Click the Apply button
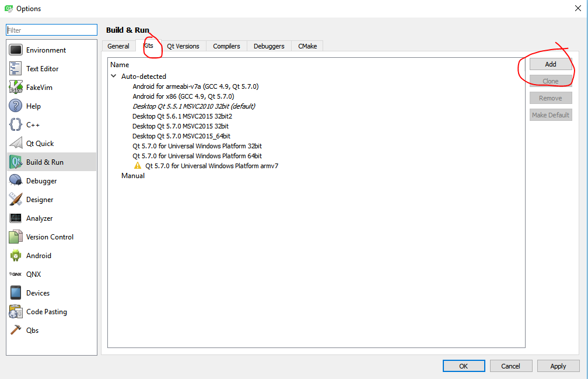 click(x=558, y=366)
